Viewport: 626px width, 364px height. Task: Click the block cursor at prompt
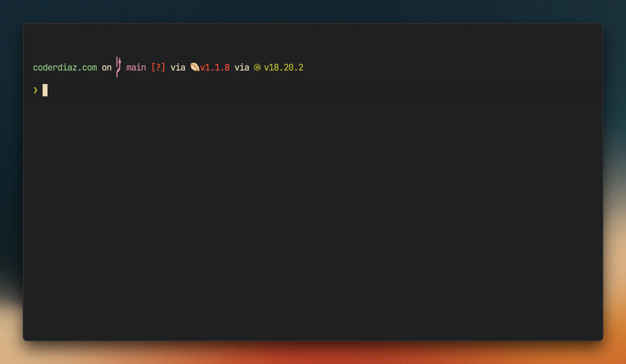tap(45, 90)
